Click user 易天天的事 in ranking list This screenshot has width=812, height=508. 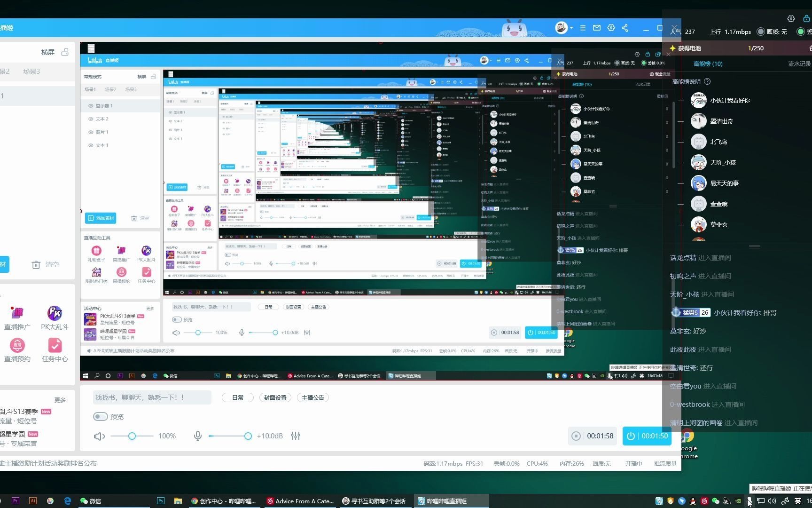click(x=724, y=183)
